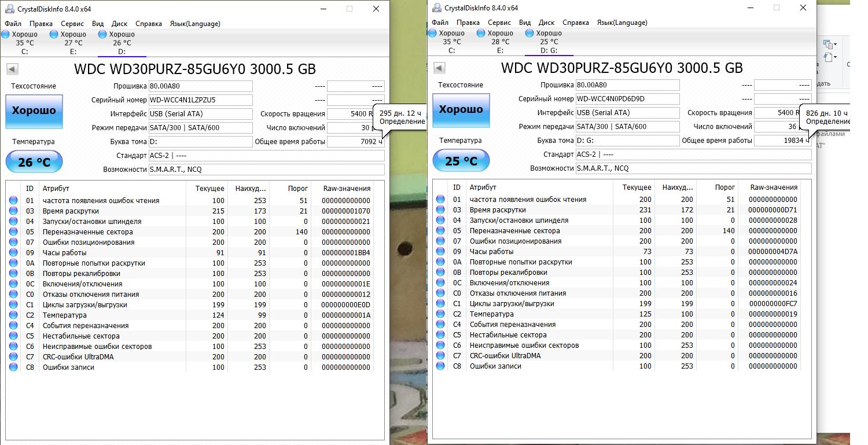Click raw value 000000004D7A
Screen dimensions: 868x445
(773, 252)
